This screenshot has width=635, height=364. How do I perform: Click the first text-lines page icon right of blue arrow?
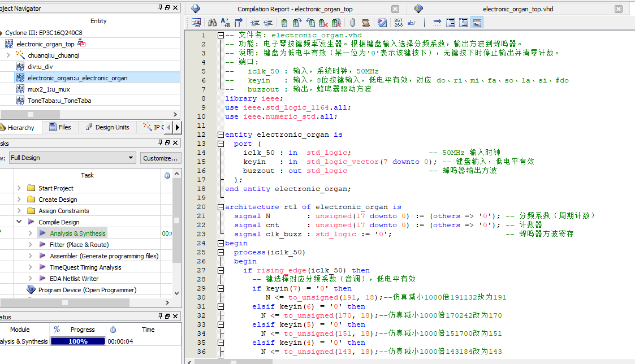(450, 23)
